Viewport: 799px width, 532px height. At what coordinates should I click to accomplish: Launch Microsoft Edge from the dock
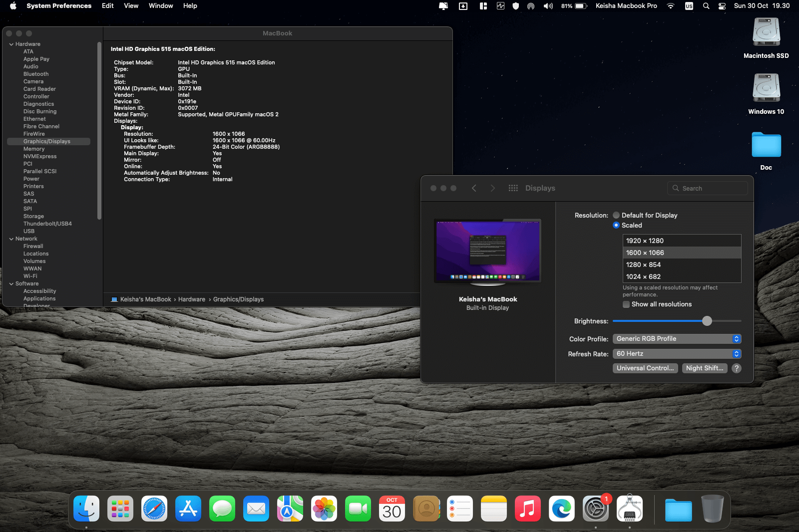[561, 509]
